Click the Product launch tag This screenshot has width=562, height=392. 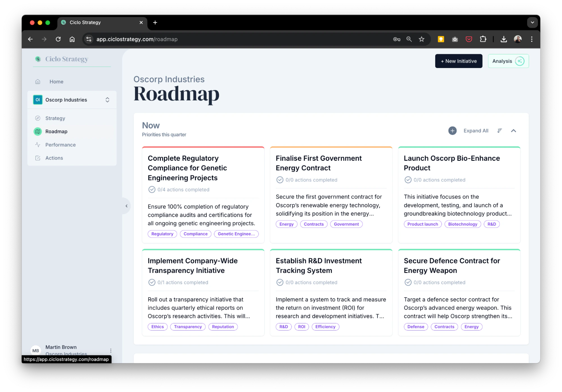(423, 224)
